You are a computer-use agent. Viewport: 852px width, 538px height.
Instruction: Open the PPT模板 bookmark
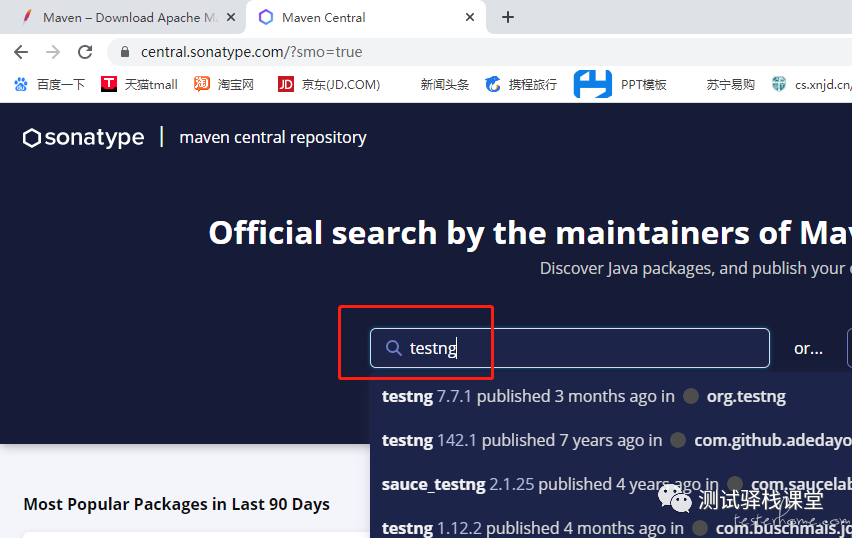click(620, 84)
